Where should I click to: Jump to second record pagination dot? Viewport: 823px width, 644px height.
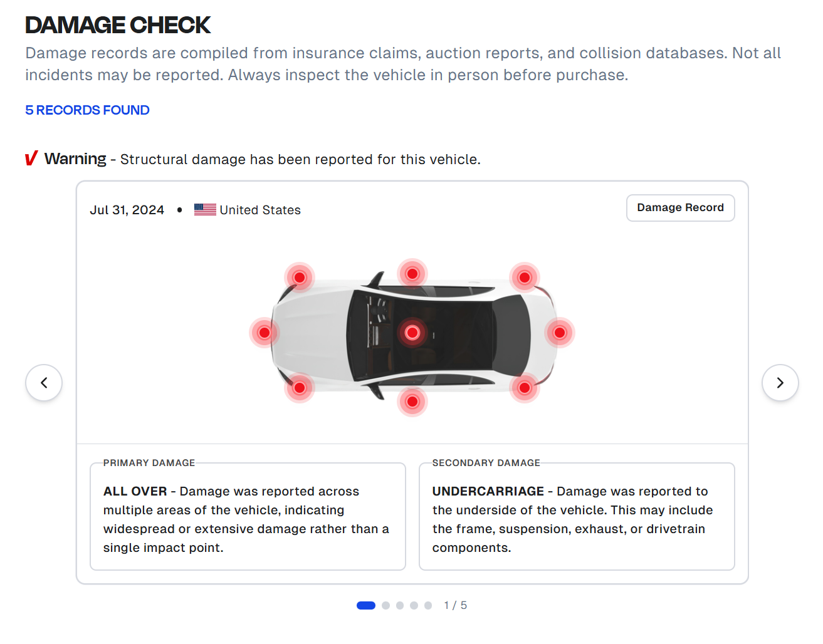[x=385, y=606]
